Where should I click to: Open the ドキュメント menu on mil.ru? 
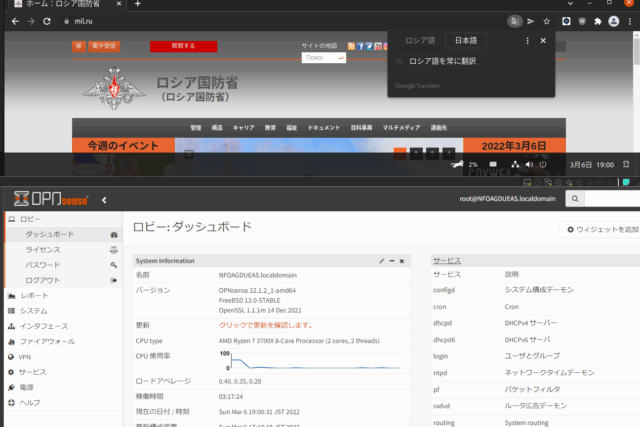[x=324, y=128]
